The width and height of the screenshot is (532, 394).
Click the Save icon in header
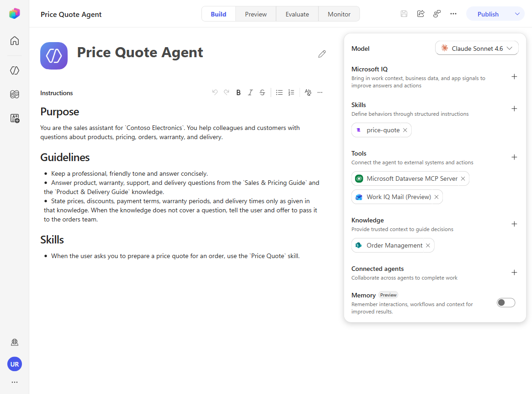point(404,14)
